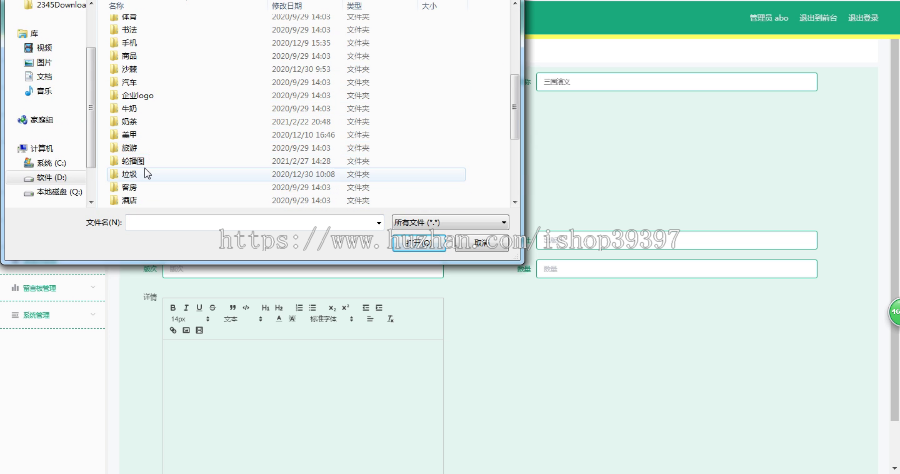Toggle strikethrough formatting in the editor

[212, 308]
